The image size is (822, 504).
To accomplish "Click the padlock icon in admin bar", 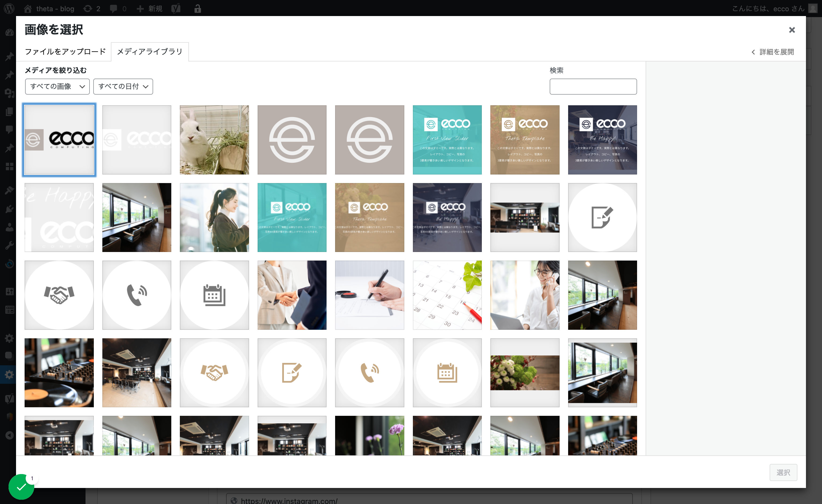I will [x=197, y=8].
